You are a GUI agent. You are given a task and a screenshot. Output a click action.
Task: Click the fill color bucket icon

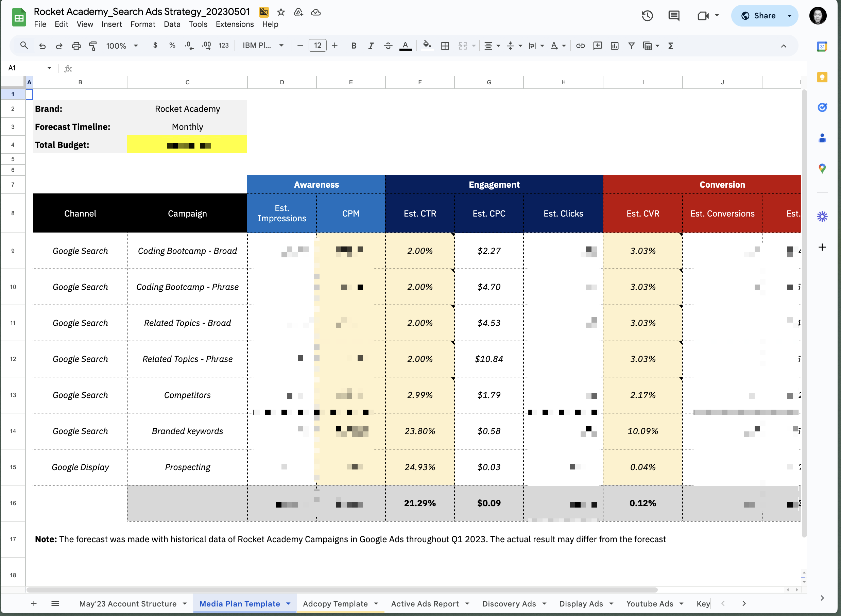click(427, 45)
